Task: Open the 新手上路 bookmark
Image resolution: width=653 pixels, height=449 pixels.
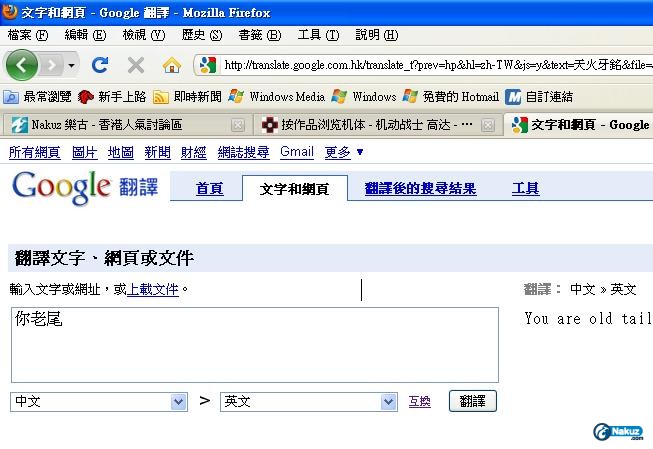Action: pyautogui.click(x=112, y=97)
